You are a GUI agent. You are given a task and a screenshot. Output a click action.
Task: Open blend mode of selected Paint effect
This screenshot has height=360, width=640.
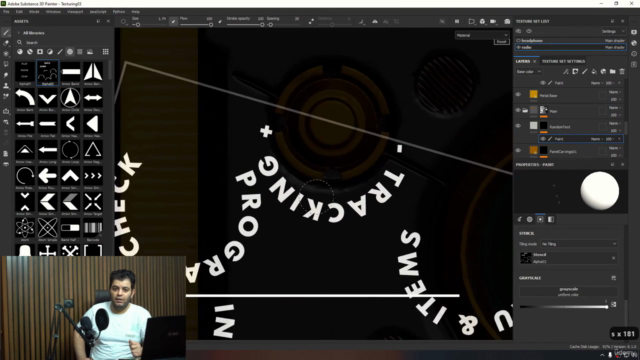click(x=596, y=139)
